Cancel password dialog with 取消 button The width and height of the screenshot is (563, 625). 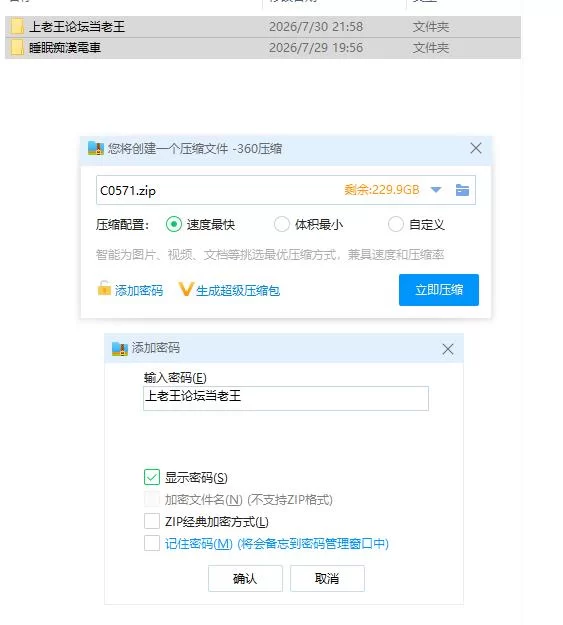tap(327, 578)
